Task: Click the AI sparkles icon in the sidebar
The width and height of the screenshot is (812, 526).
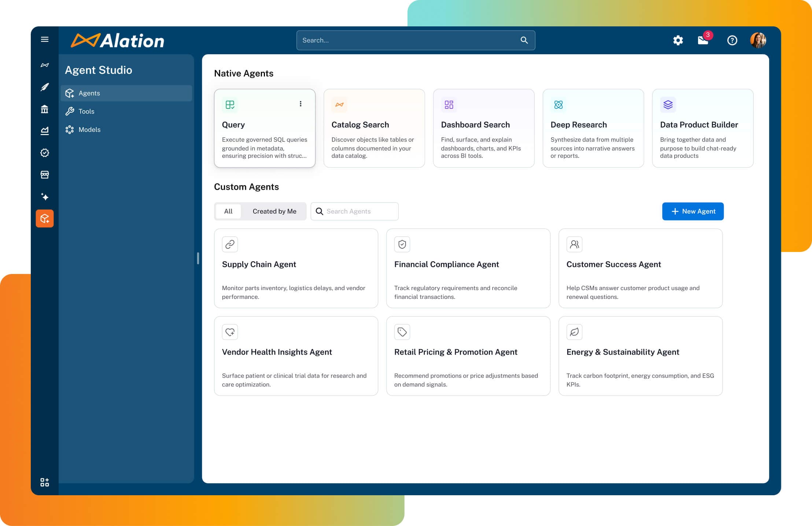Action: (45, 197)
